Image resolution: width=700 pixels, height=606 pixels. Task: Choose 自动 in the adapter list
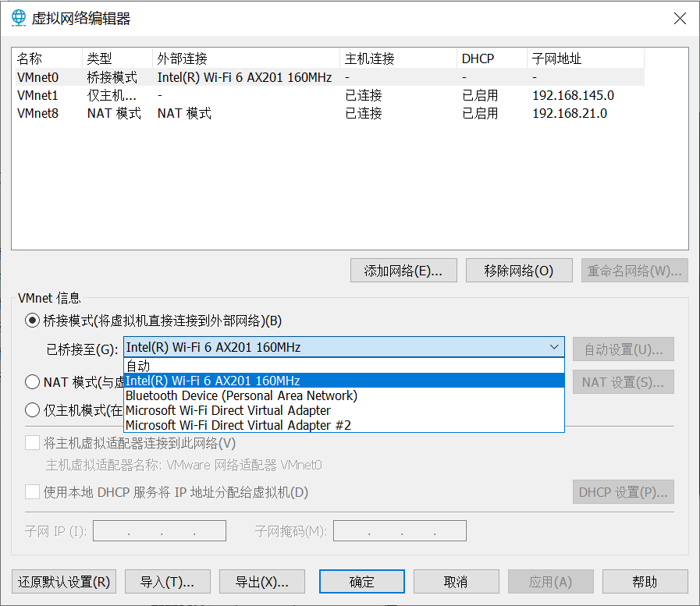pyautogui.click(x=343, y=366)
